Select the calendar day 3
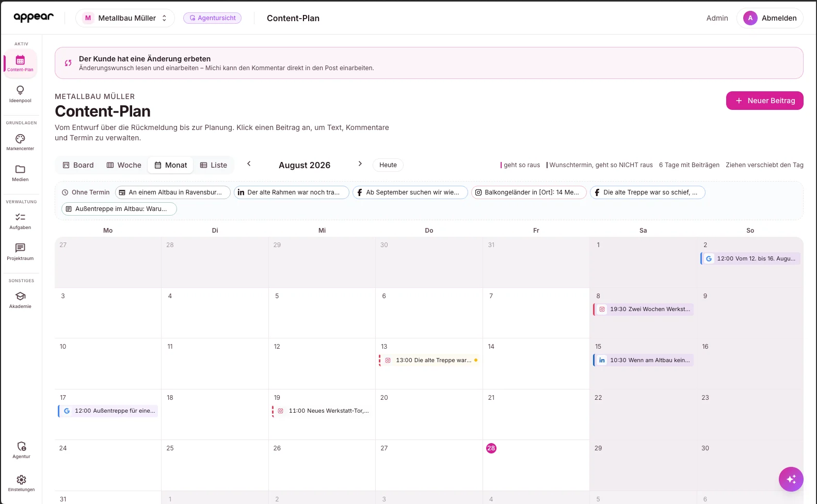The image size is (817, 504). (63, 296)
